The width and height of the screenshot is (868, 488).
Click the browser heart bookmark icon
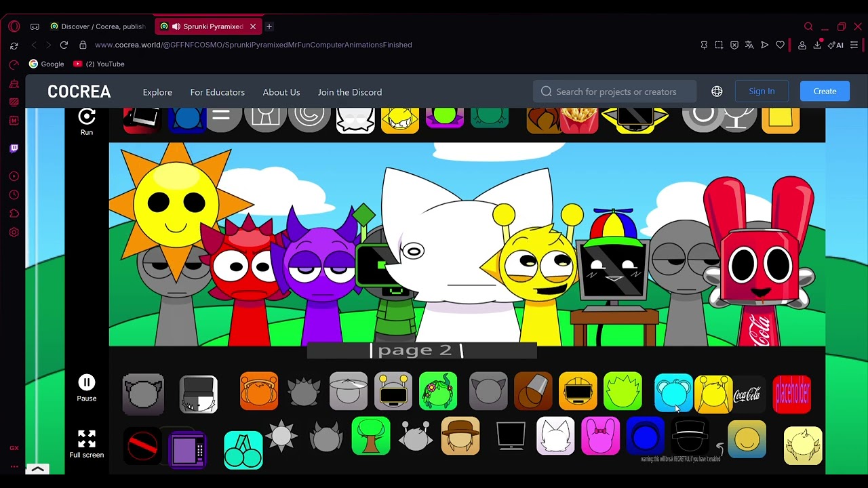(781, 45)
